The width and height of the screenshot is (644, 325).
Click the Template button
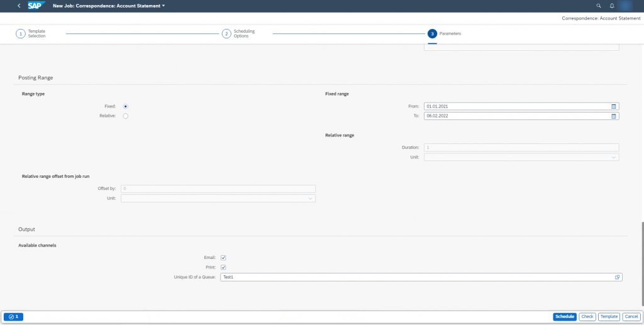609,317
